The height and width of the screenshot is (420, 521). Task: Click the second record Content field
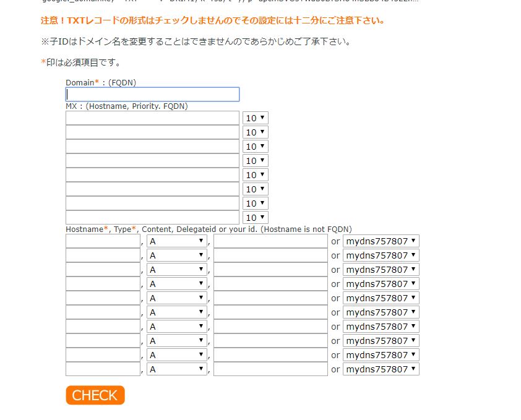click(270, 255)
